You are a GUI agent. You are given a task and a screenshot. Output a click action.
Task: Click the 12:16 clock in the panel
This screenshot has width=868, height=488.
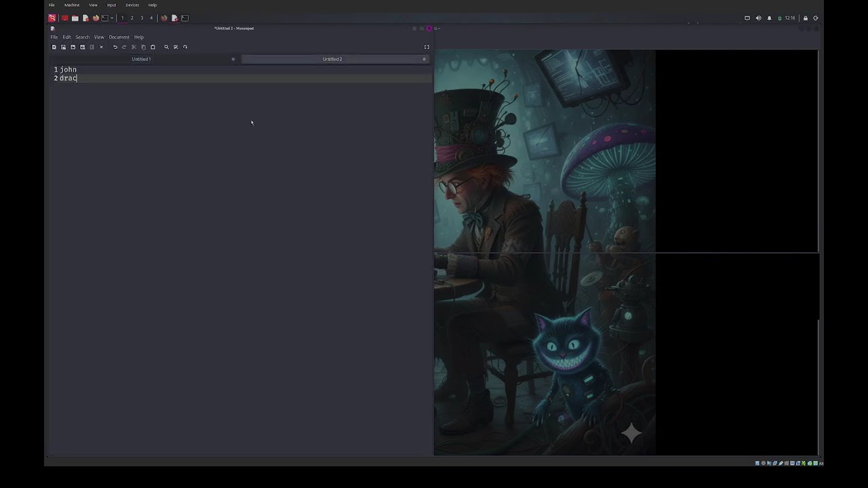tap(790, 18)
